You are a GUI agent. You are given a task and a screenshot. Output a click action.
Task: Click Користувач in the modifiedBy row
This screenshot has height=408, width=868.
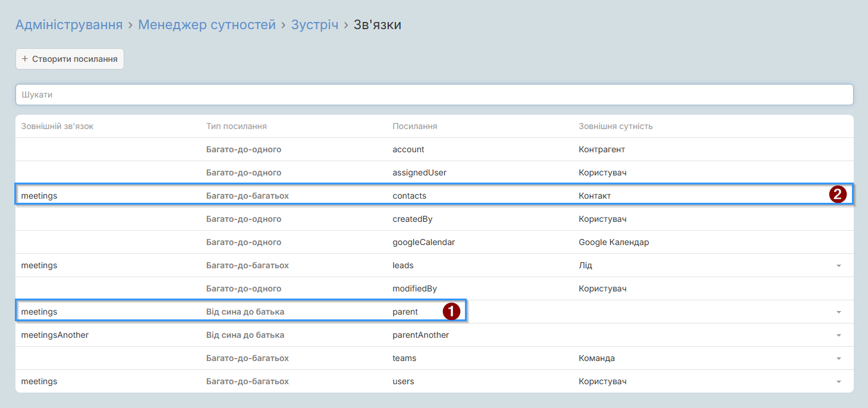tap(602, 288)
